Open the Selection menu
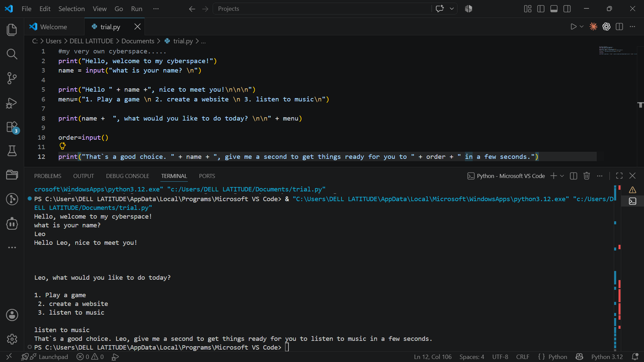The width and height of the screenshot is (644, 362). pyautogui.click(x=71, y=9)
